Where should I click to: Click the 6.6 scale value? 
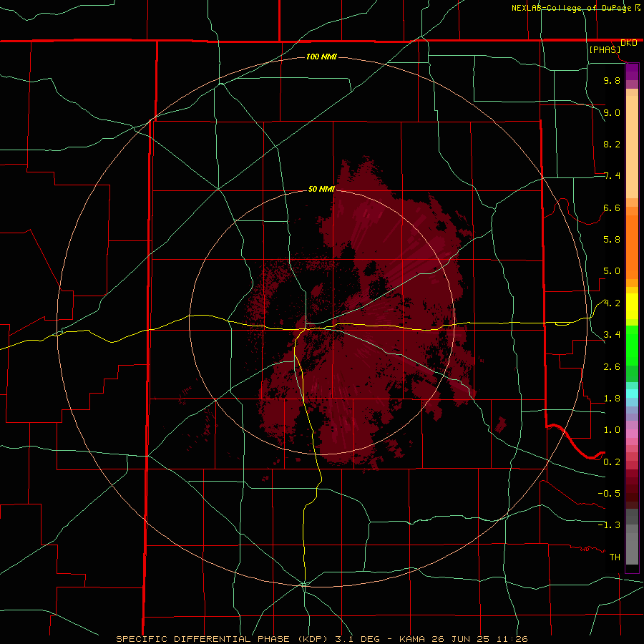[x=612, y=208]
